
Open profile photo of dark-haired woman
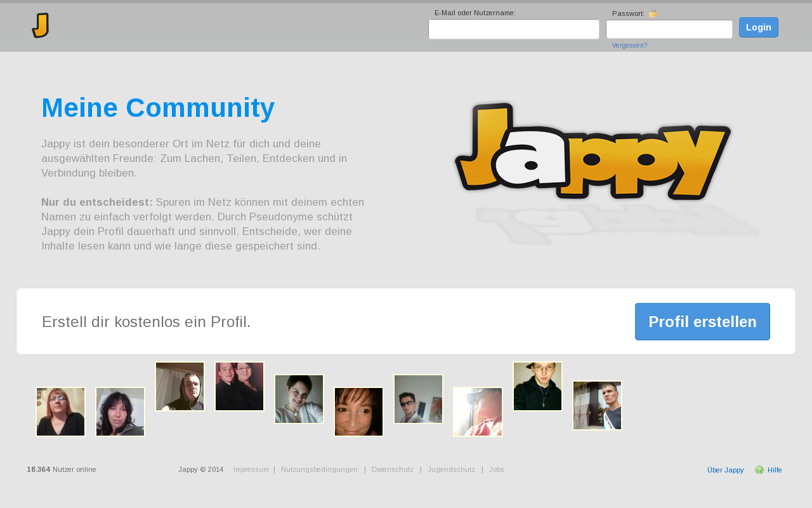click(x=120, y=412)
